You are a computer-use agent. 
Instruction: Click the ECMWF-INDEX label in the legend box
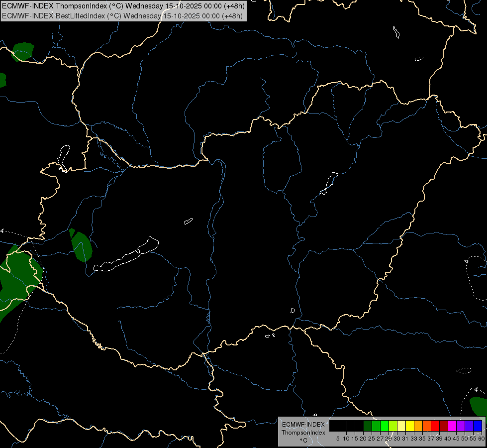(303, 425)
